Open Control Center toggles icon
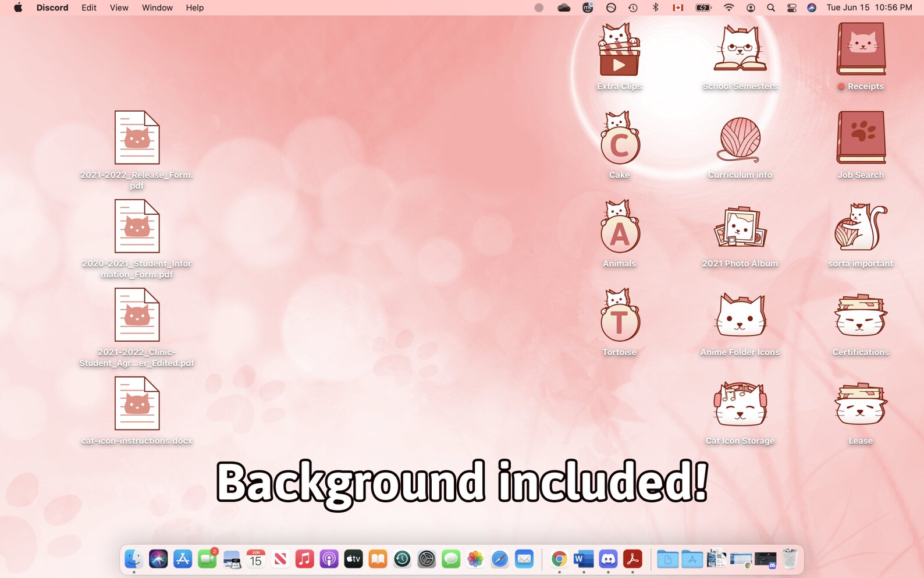This screenshot has height=578, width=924. coord(791,8)
